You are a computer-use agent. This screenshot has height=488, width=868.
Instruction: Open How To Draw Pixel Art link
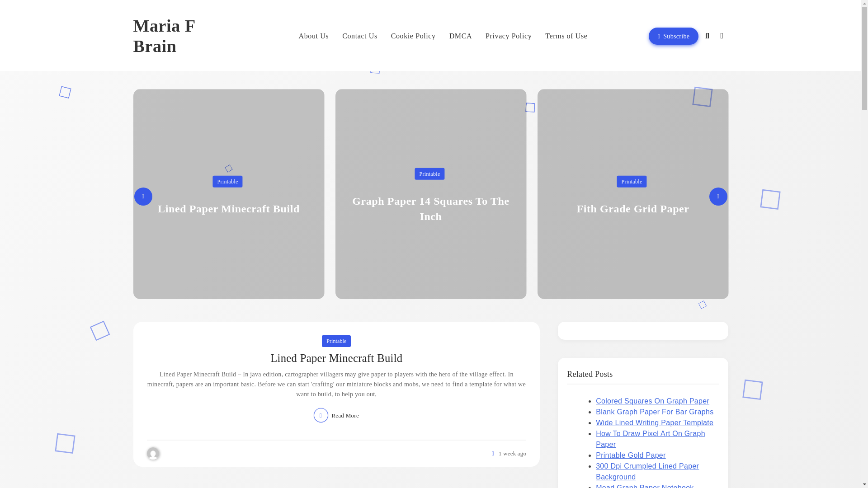651,439
